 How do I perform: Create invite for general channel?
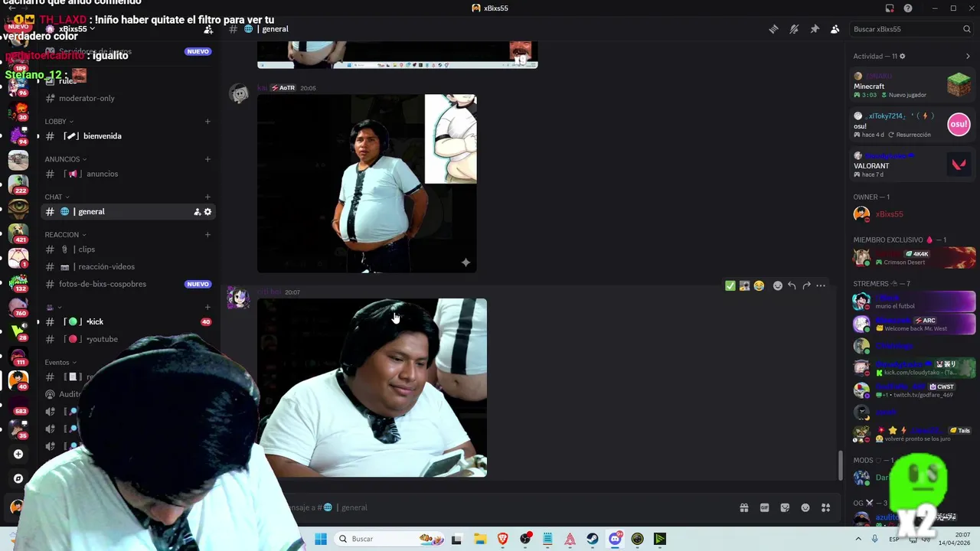point(197,212)
